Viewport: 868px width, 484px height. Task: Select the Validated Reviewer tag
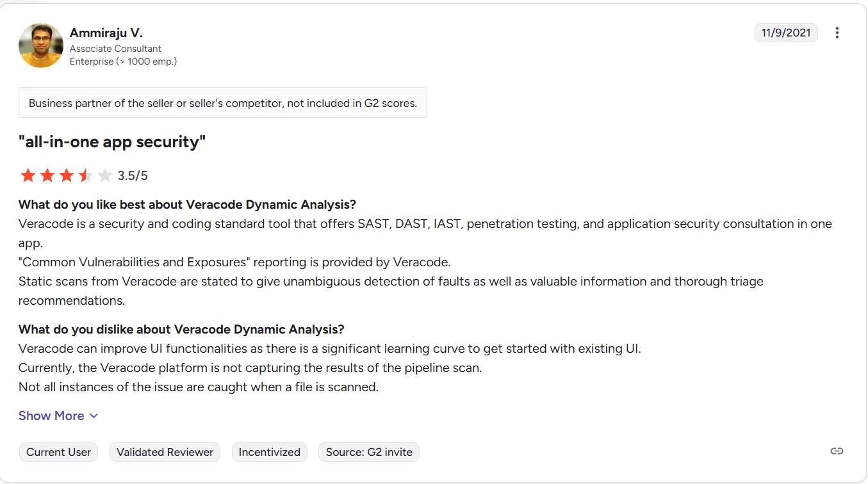pyautogui.click(x=165, y=452)
